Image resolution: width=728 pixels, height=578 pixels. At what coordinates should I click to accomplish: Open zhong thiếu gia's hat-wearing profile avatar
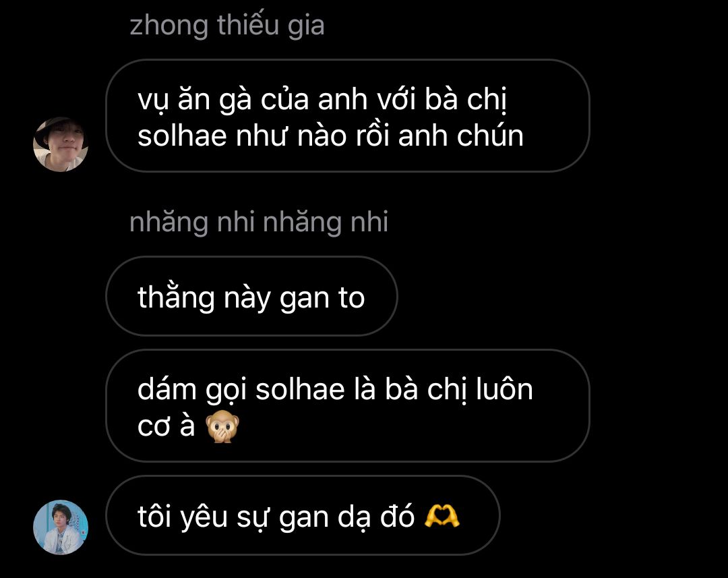[x=61, y=144]
